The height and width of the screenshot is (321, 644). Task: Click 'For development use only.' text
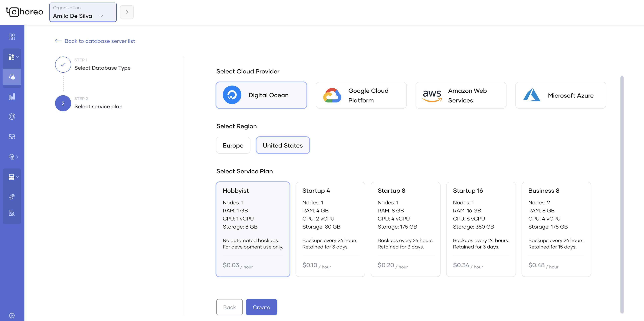pyautogui.click(x=253, y=247)
